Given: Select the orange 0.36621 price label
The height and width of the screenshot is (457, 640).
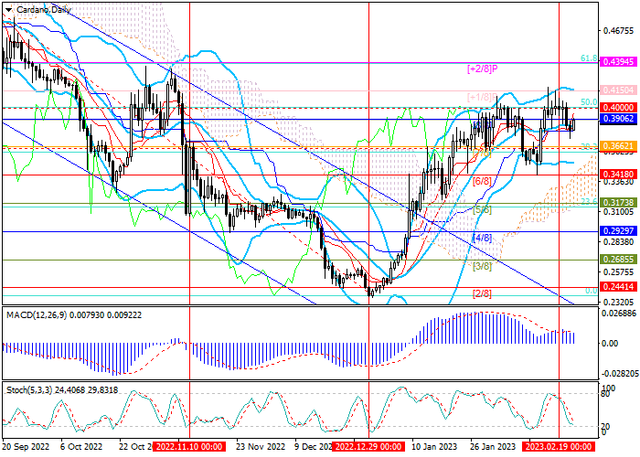Looking at the screenshot, I should point(619,146).
